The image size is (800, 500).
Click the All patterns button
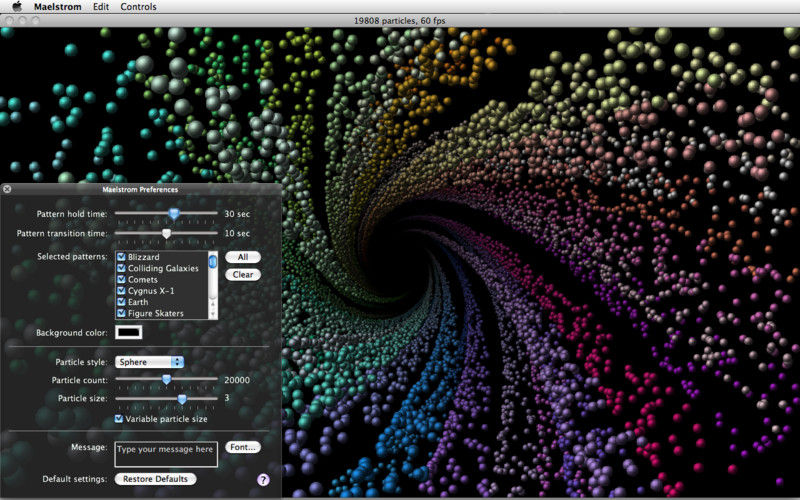(243, 257)
